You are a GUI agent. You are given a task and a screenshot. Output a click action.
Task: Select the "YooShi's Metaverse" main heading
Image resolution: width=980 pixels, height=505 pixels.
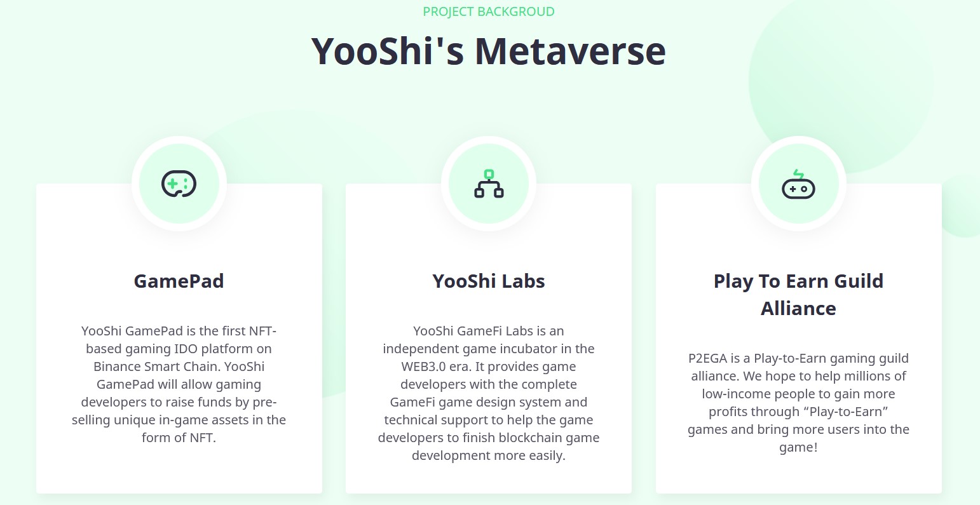tap(489, 51)
